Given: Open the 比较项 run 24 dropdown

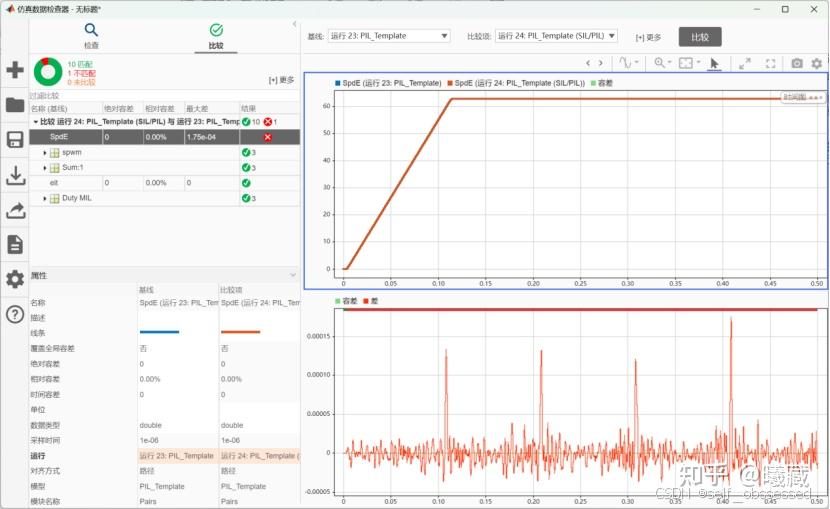Looking at the screenshot, I should (556, 36).
